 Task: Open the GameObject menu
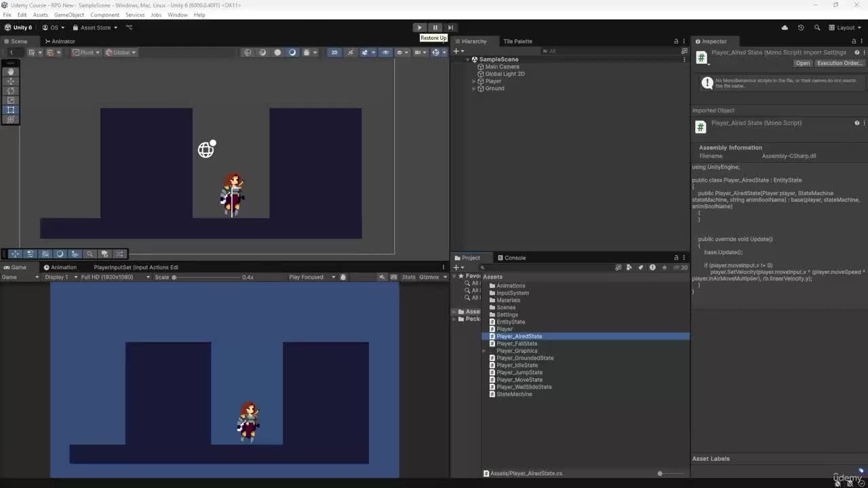69,15
